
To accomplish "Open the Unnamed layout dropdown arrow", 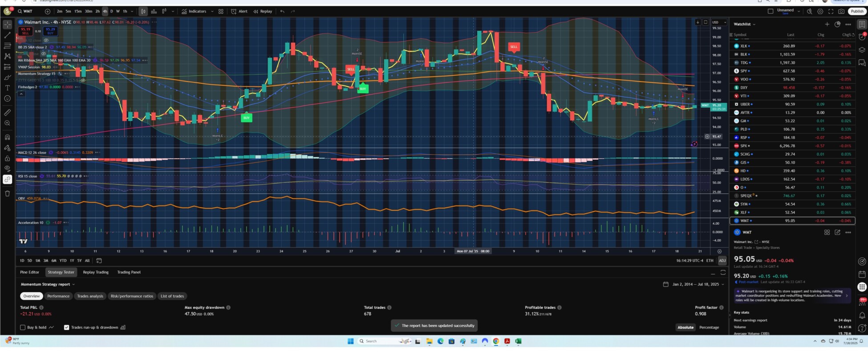I will pyautogui.click(x=799, y=12).
